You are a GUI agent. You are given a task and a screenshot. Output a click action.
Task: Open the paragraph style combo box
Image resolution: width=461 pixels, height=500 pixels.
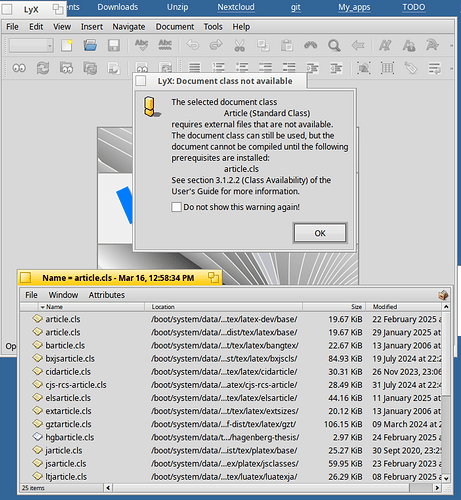point(31,46)
